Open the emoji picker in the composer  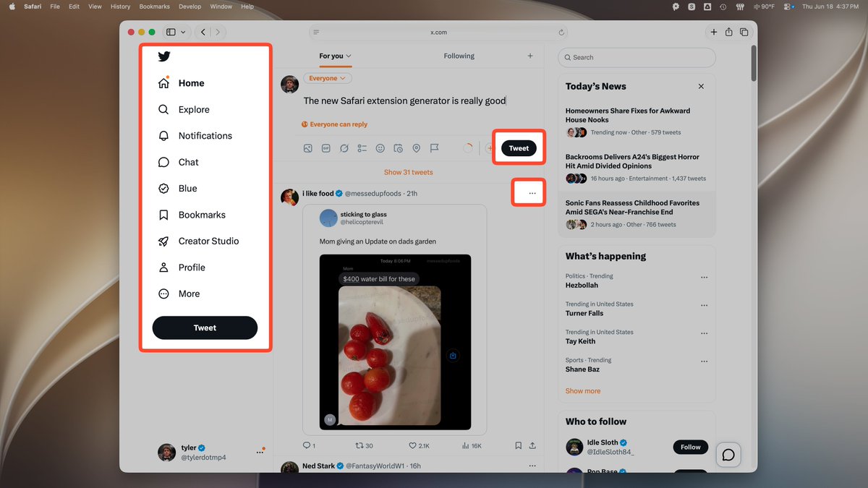[380, 148]
